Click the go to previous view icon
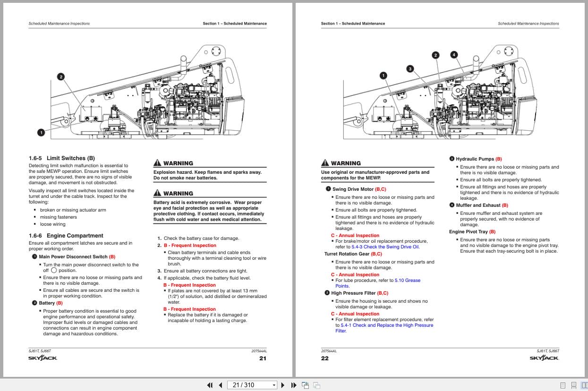This screenshot has height=391, width=588. click(x=306, y=385)
